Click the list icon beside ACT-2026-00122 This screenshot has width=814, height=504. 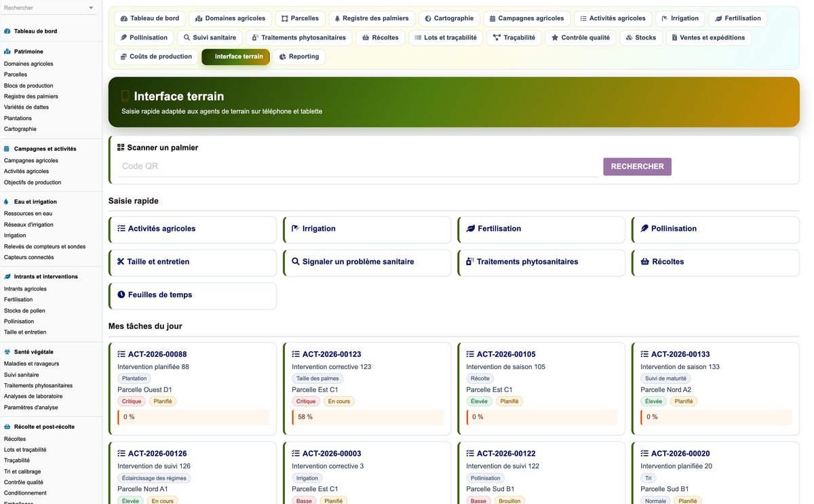click(x=470, y=453)
